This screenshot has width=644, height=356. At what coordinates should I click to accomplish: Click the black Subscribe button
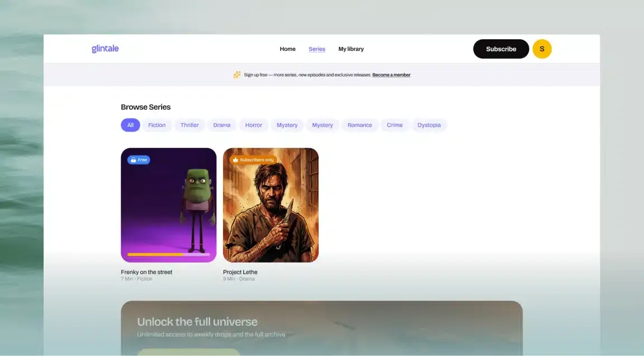pos(501,49)
